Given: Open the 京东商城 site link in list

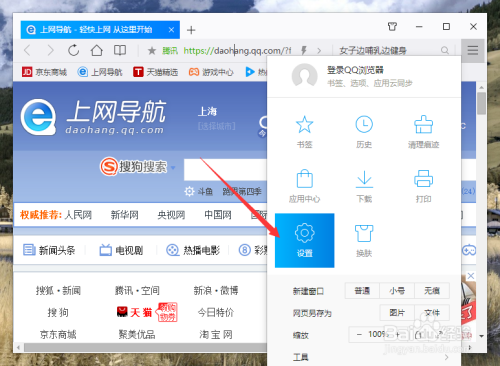Looking at the screenshot, I should [58, 334].
